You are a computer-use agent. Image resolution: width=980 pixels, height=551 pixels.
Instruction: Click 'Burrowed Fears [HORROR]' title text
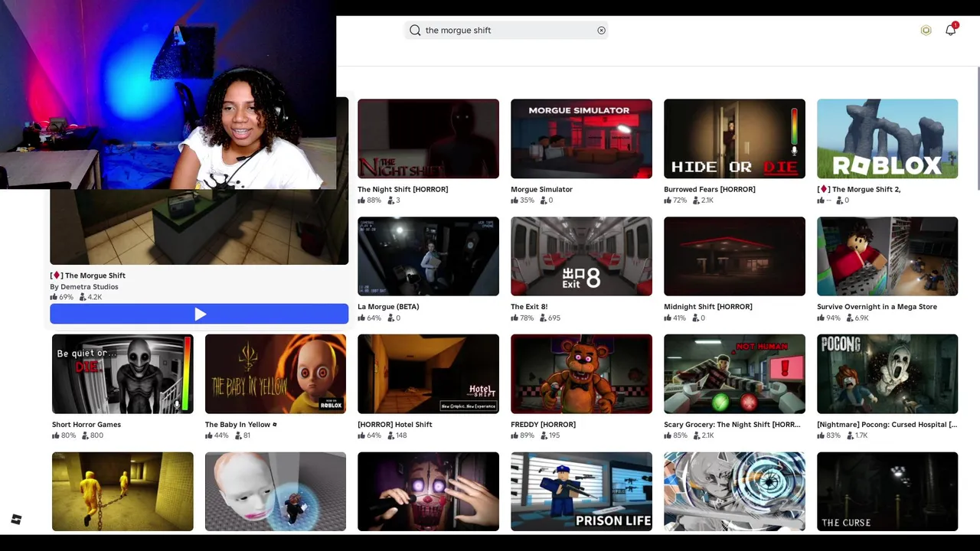[710, 189]
